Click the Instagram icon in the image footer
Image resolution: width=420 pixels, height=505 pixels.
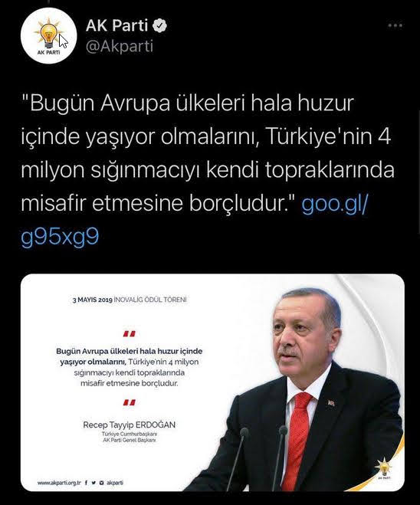click(x=101, y=483)
